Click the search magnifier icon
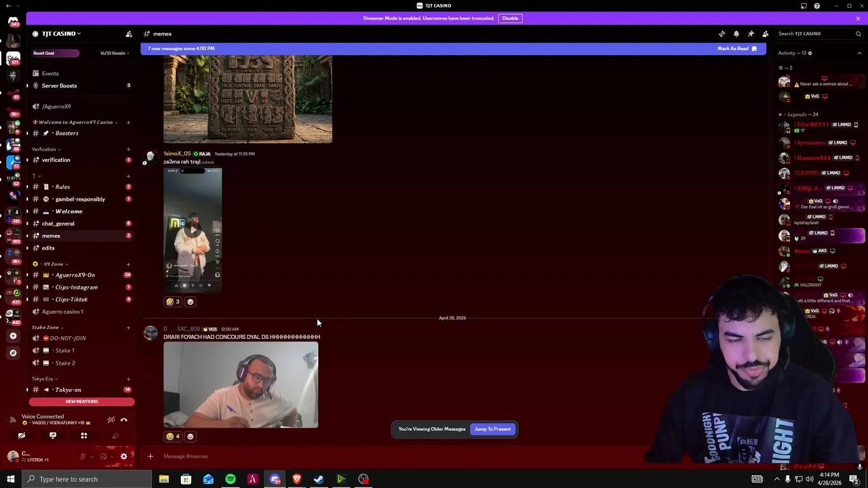 [x=858, y=33]
